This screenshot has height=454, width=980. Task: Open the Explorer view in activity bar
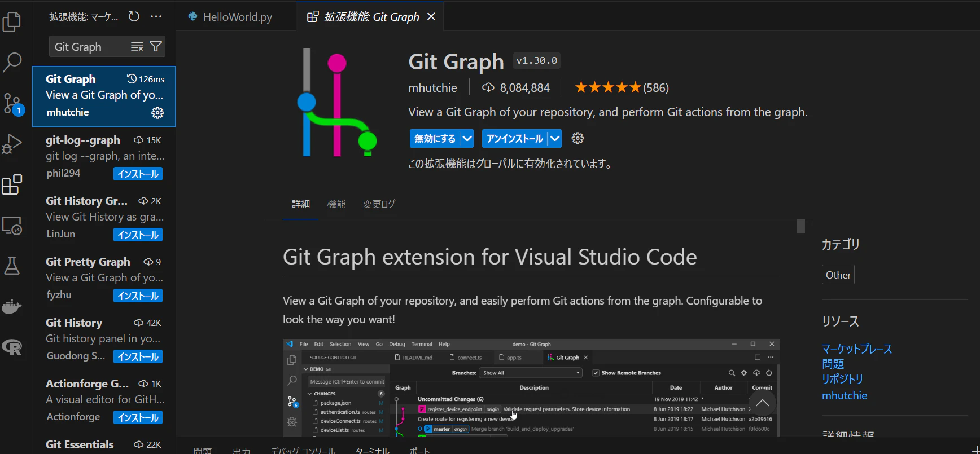12,23
